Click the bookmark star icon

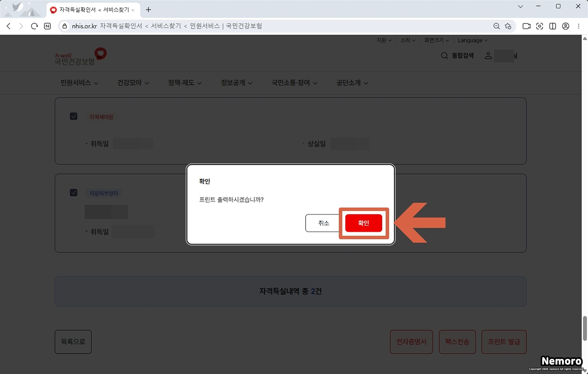tap(508, 26)
